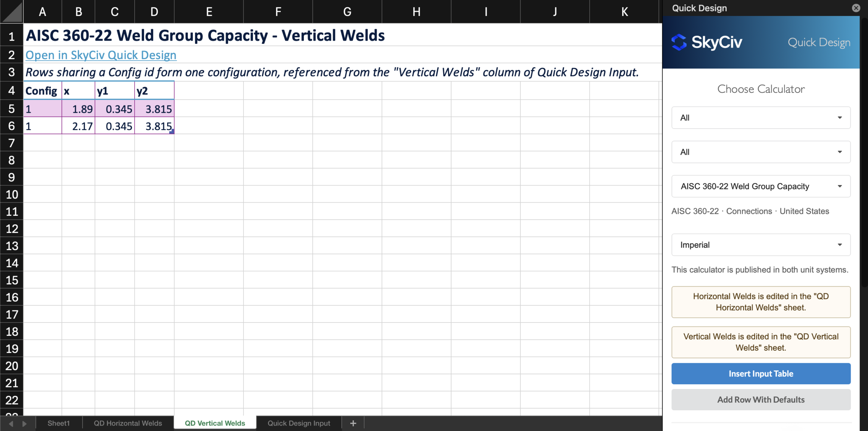Click the fill handle at cell D6 corner
Image resolution: width=868 pixels, height=431 pixels.
[172, 131]
